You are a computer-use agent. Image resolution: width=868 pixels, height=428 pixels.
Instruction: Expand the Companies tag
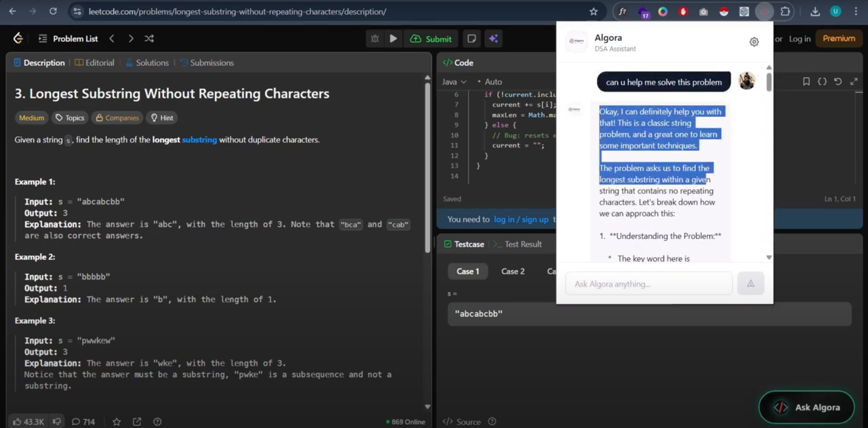coord(117,118)
